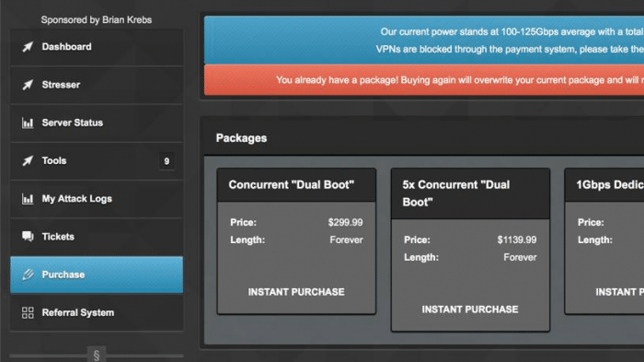This screenshot has height=362, width=644.
Task: Click the Stresser rocket icon
Action: click(x=28, y=85)
